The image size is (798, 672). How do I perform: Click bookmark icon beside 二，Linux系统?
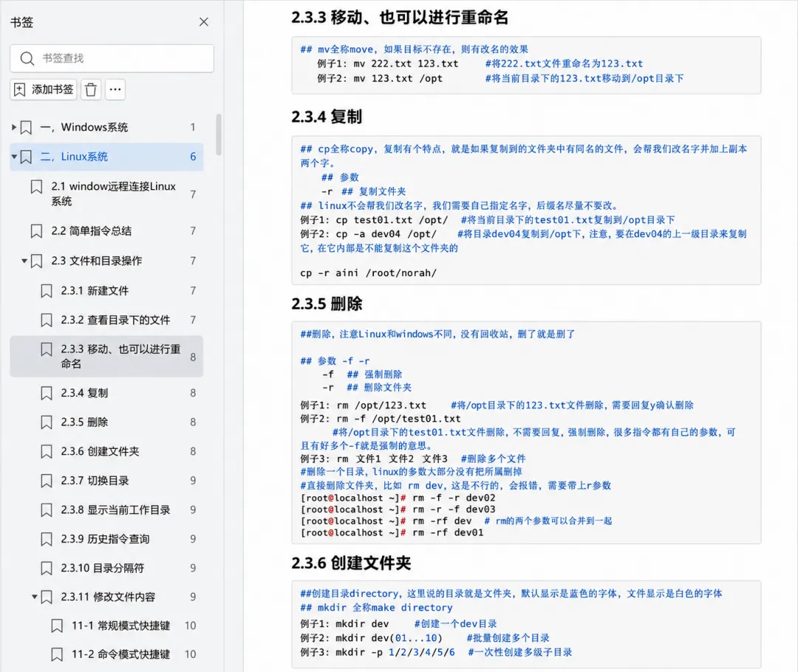tap(26, 157)
